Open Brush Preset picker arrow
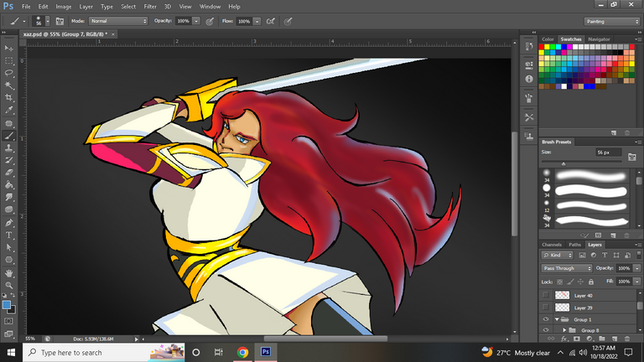Screen dimensions: 644x362 coord(48,21)
